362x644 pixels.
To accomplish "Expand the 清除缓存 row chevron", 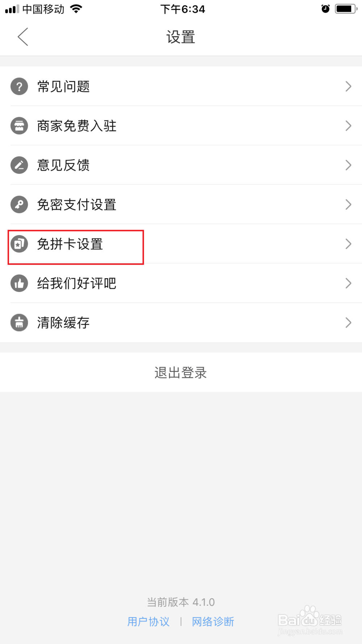I will [x=348, y=323].
